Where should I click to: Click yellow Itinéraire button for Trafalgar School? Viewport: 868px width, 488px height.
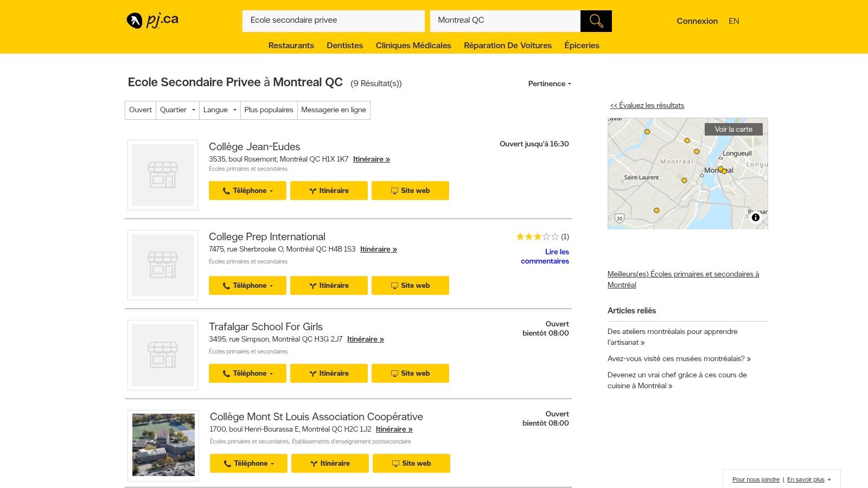tap(329, 374)
